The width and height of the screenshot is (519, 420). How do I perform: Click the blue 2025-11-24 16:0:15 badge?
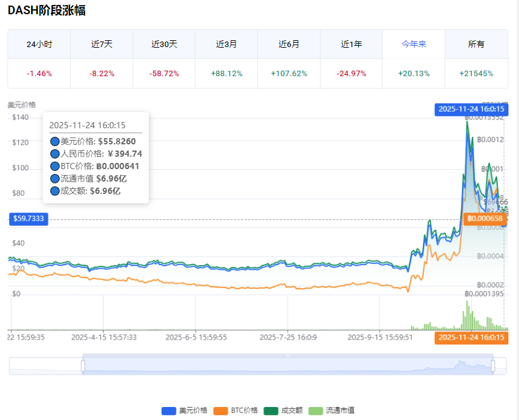click(471, 109)
